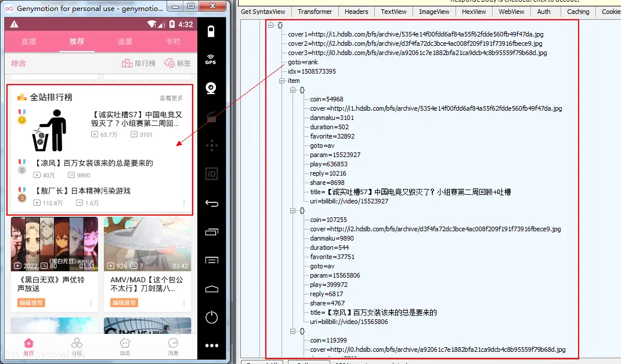Open the video capture clapperboard widget
This screenshot has width=621, height=364.
click(x=211, y=117)
